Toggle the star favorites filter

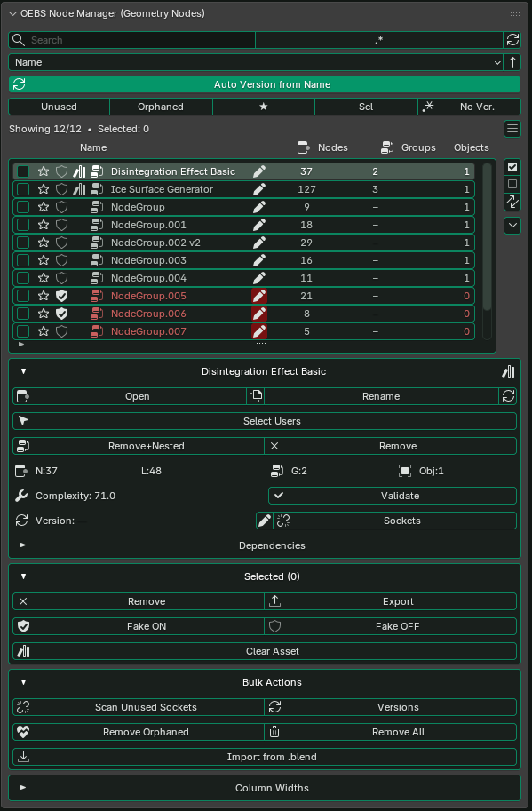[264, 107]
